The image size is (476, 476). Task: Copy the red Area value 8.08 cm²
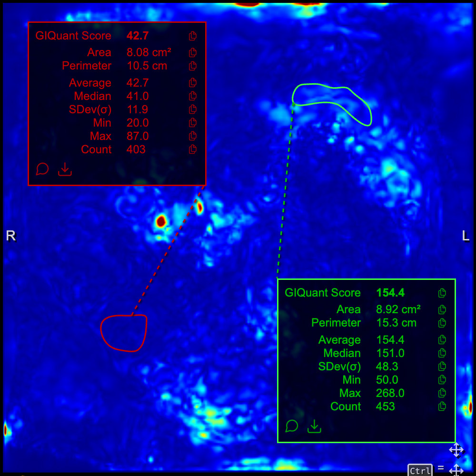(x=193, y=52)
